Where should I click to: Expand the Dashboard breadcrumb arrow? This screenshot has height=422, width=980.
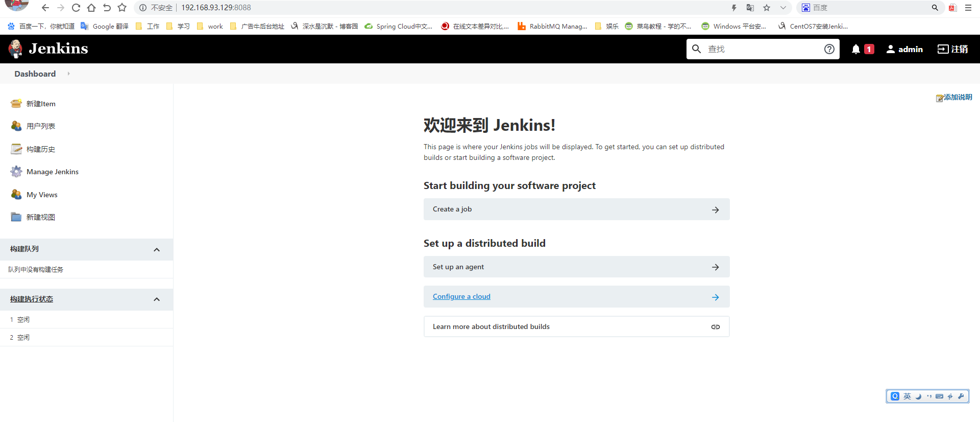(68, 74)
